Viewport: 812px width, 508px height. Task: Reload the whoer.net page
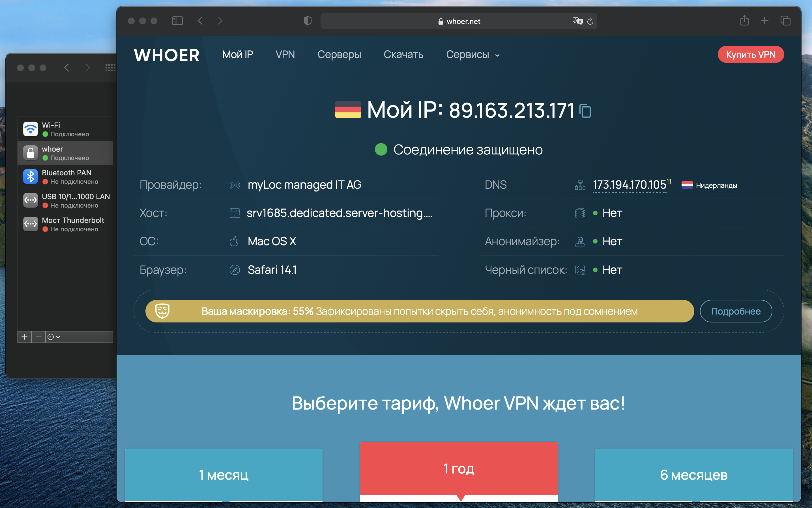(590, 21)
